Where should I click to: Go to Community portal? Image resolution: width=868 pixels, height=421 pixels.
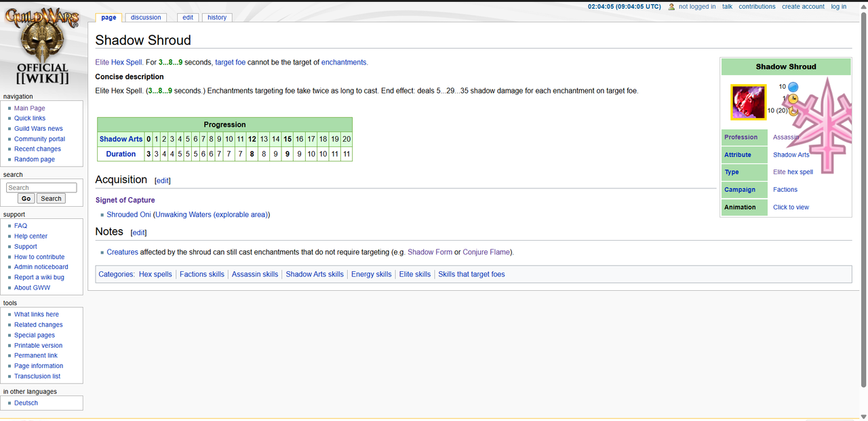[40, 139]
